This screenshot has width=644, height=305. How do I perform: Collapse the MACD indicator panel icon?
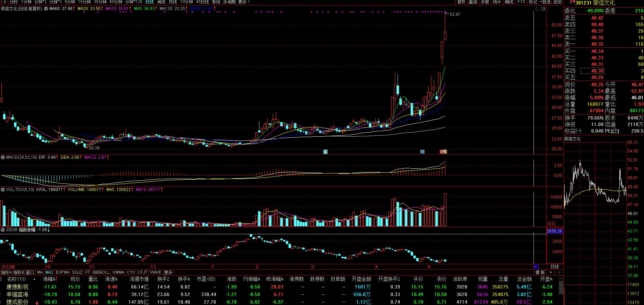tap(3, 157)
